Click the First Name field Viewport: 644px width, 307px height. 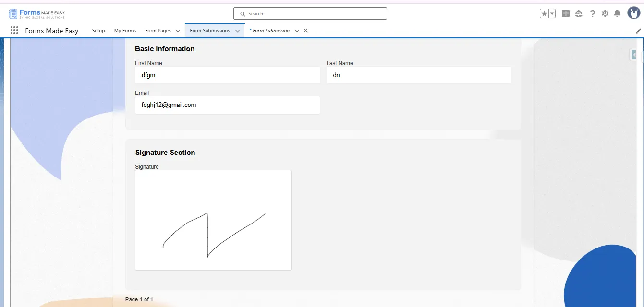pos(228,75)
